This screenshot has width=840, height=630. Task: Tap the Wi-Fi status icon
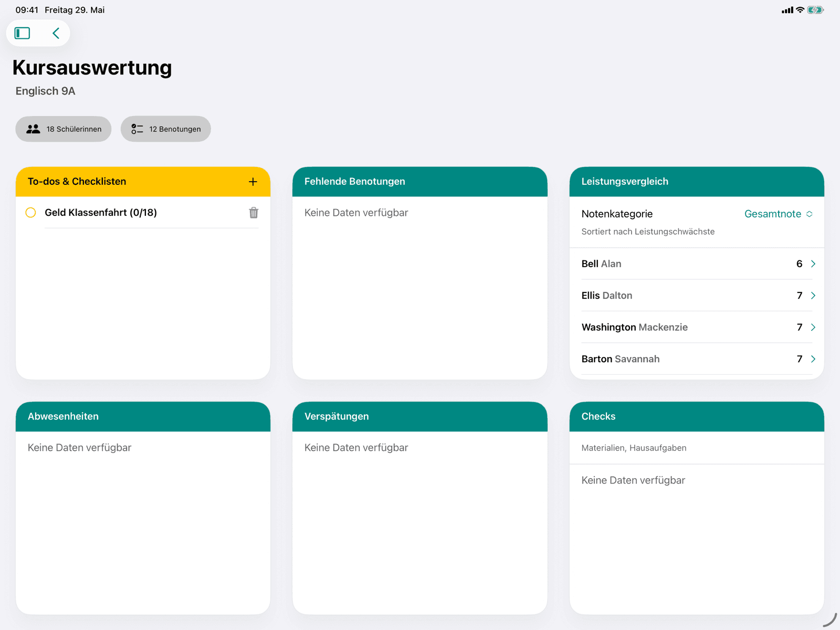[800, 10]
